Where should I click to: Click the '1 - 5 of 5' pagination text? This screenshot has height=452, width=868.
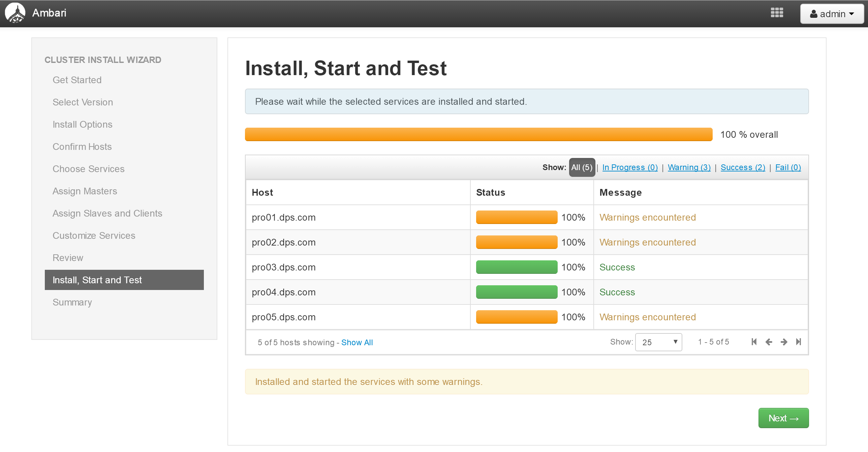pyautogui.click(x=713, y=342)
